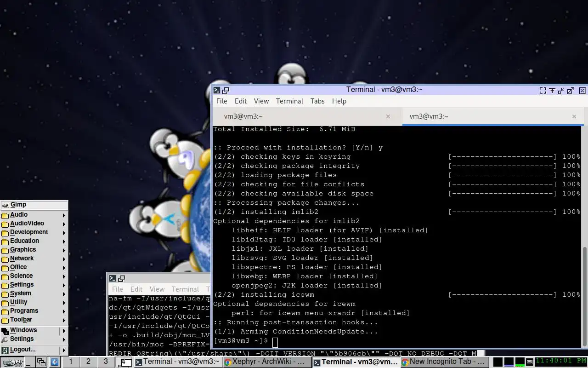Click front Terminal title bar text
This screenshot has width=588, height=368.
coord(384,90)
